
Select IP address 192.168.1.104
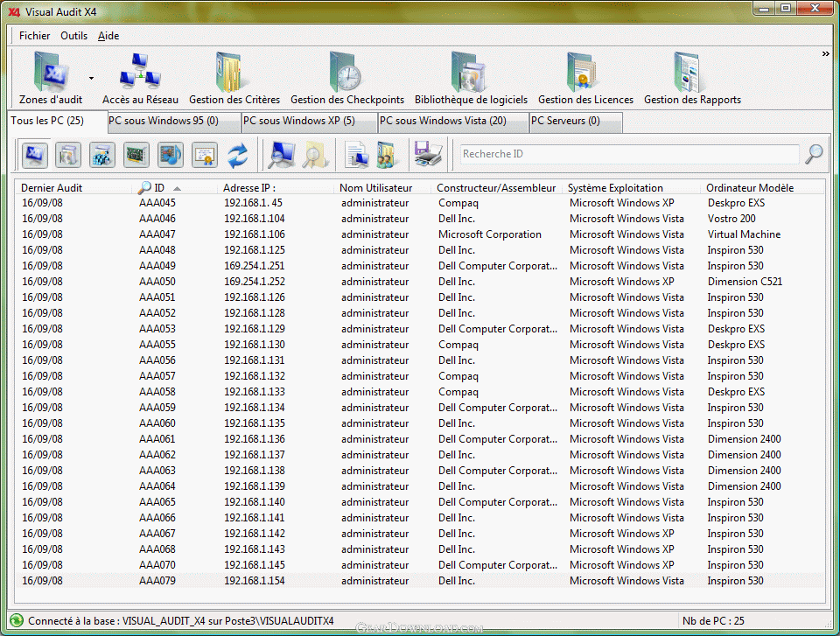(x=255, y=219)
